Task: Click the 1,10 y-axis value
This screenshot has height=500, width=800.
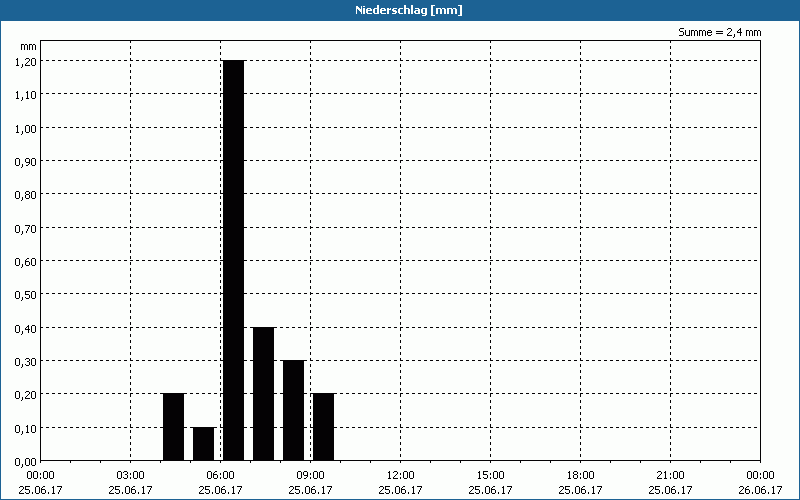Action: [x=26, y=94]
